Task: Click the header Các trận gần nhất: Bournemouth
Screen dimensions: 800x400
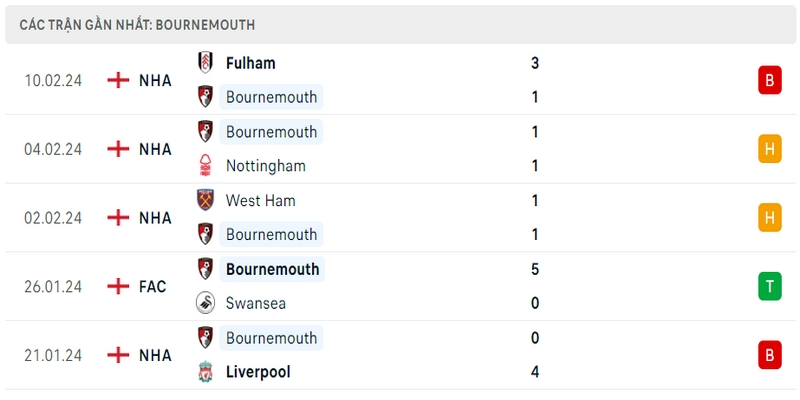Action: tap(137, 25)
